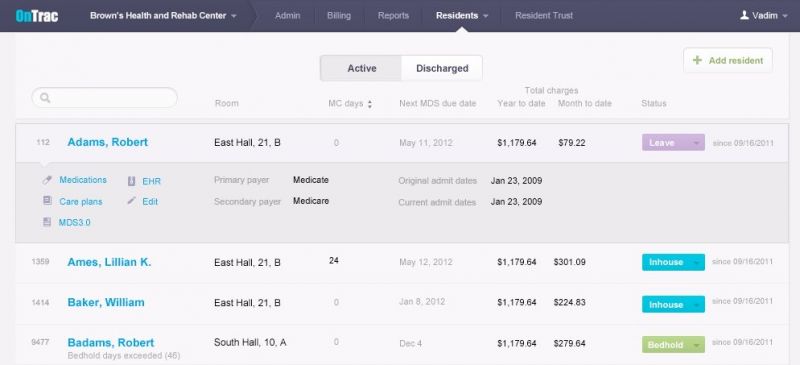The width and height of the screenshot is (800, 365).
Task: Click into the resident search field
Action: tap(105, 98)
